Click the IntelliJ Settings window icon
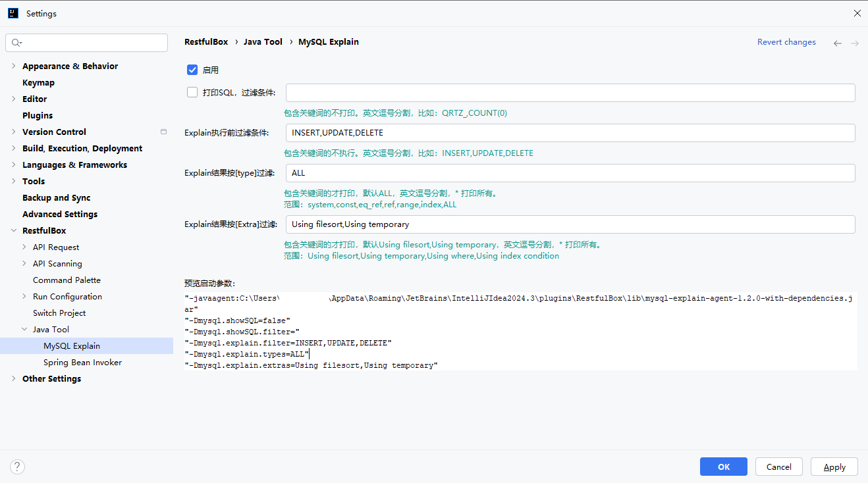Screen dimensions: 868x483 click(14, 13)
